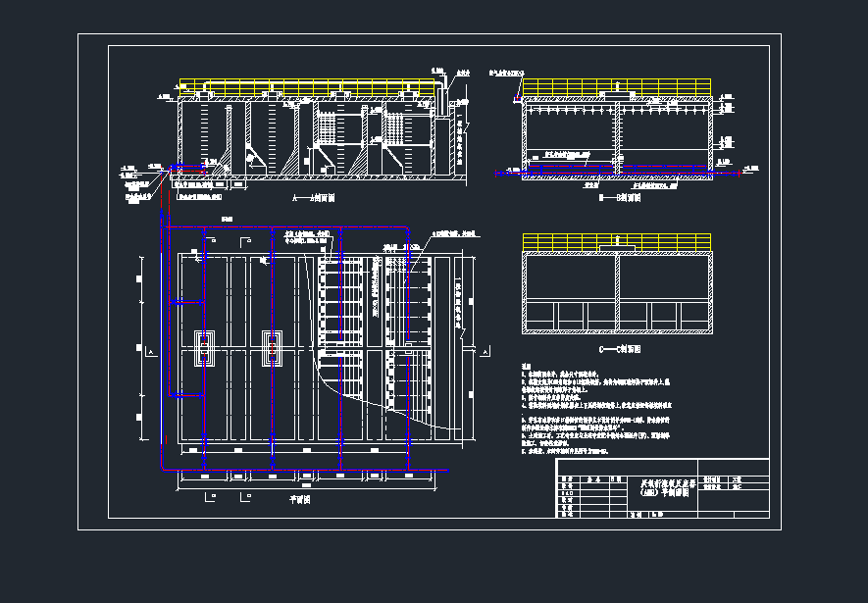Click the plan view title below the plan
Screen dimensions: 868x603
299,499
